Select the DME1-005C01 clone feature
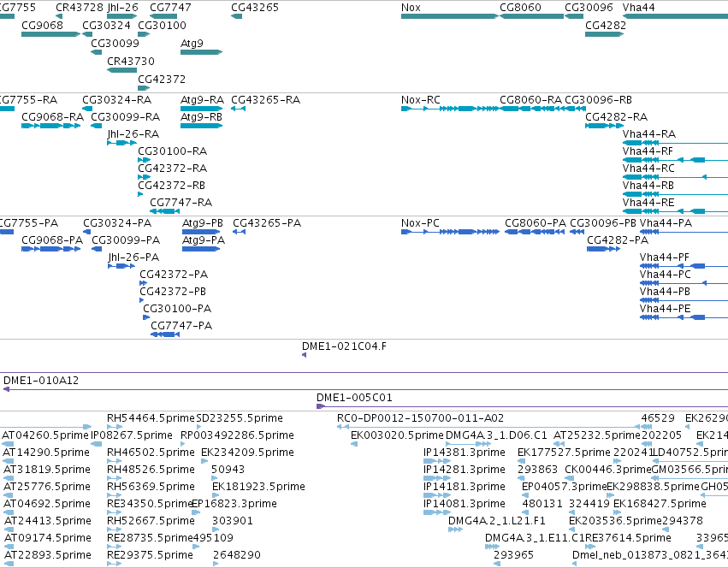728x568 pixels. (x=523, y=406)
